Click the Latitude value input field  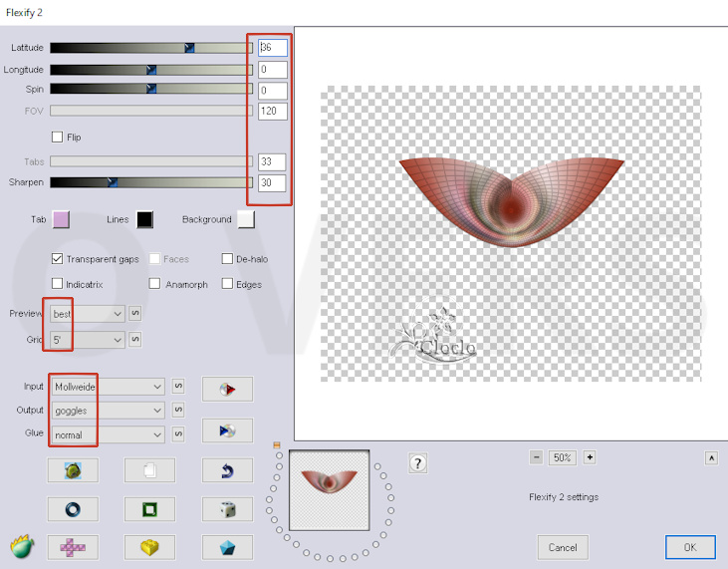tap(273, 48)
